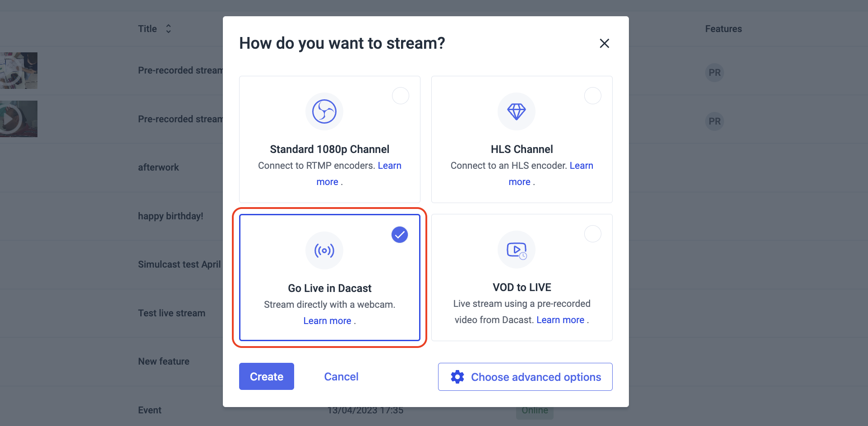Screen dimensions: 868x426
Task: Select the Standard 1080p Channel radio button
Action: tap(400, 95)
